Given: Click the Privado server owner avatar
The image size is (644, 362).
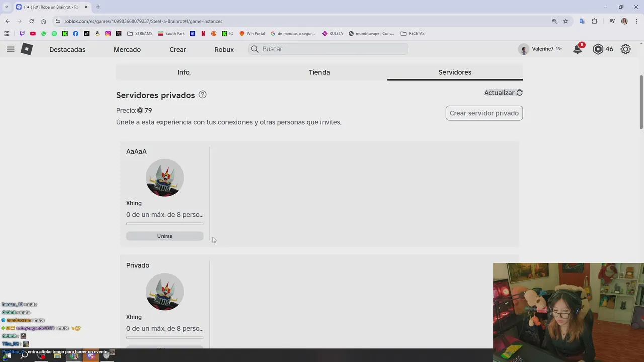Looking at the screenshot, I should click(x=165, y=292).
